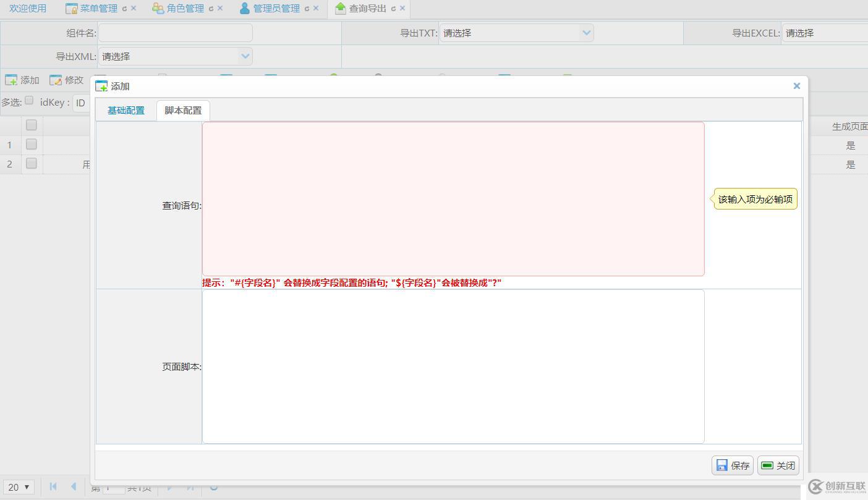Switch to the 基础配置 tab

126,110
